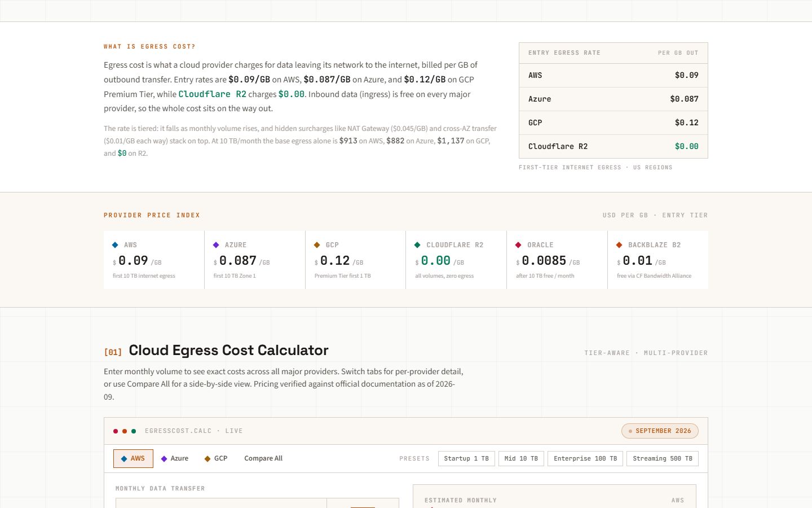Viewport: 812px width, 508px height.
Task: Click the brown diamond icon on GCP price card
Action: tap(317, 245)
